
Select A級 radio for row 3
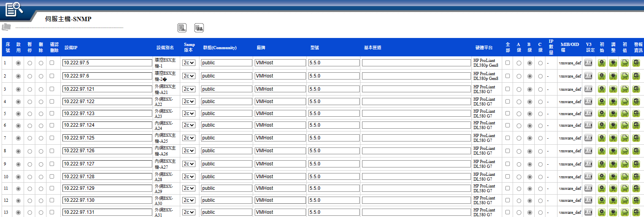519,90
